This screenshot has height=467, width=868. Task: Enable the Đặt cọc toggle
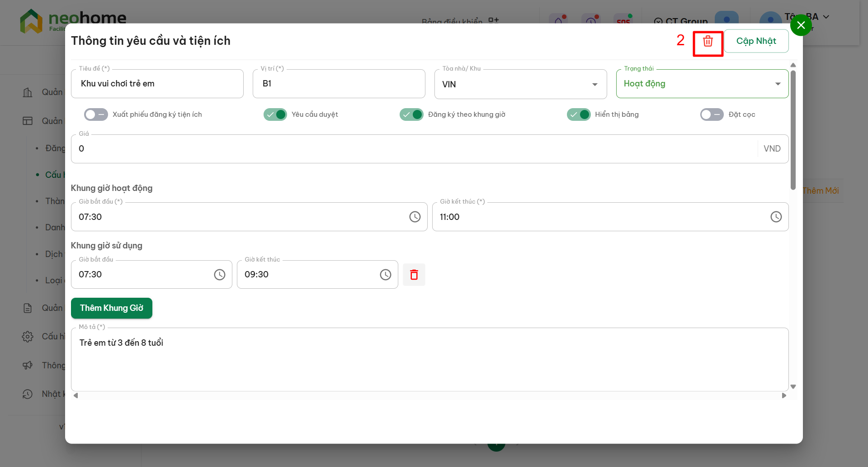coord(712,114)
